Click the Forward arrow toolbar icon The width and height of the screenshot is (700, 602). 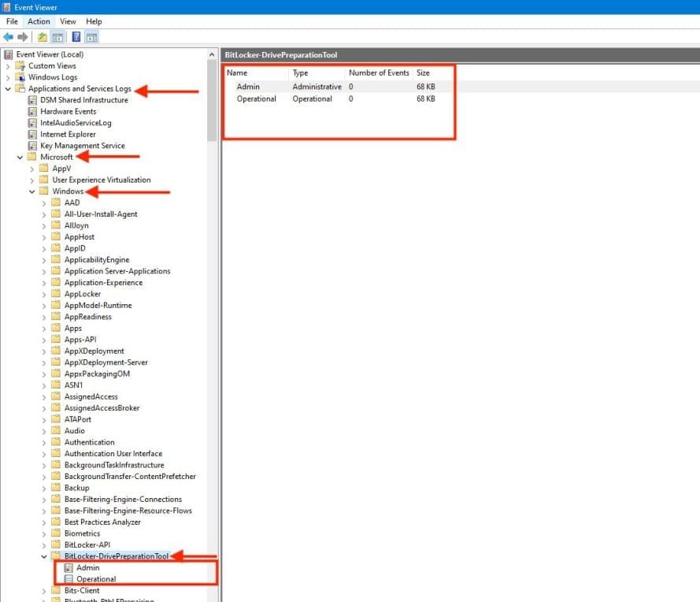[23, 37]
